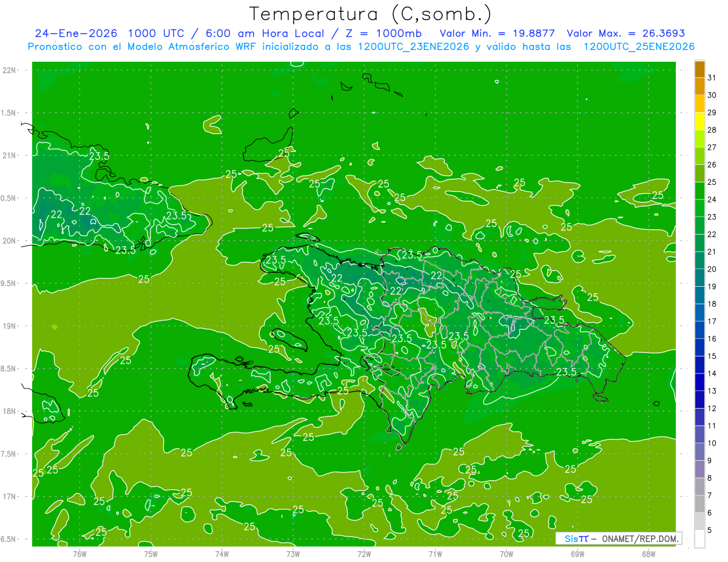Click the '21N' latitude axis label
Image resolution: width=728 pixels, height=562 pixels.
pos(10,155)
